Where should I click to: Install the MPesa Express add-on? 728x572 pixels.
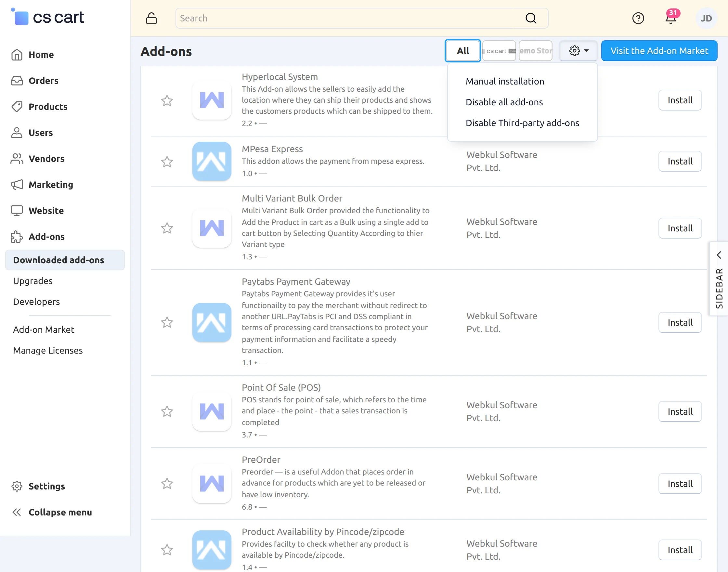(680, 161)
